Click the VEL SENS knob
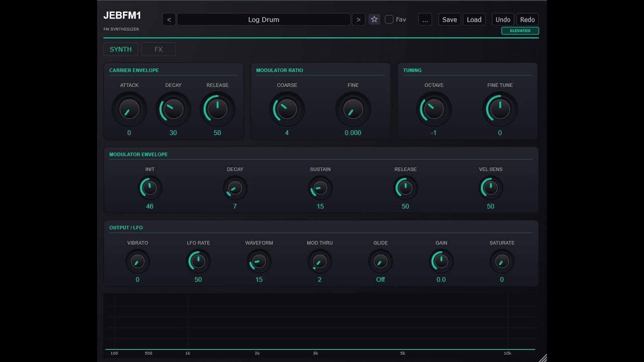This screenshot has width=644, height=362. coord(491,188)
